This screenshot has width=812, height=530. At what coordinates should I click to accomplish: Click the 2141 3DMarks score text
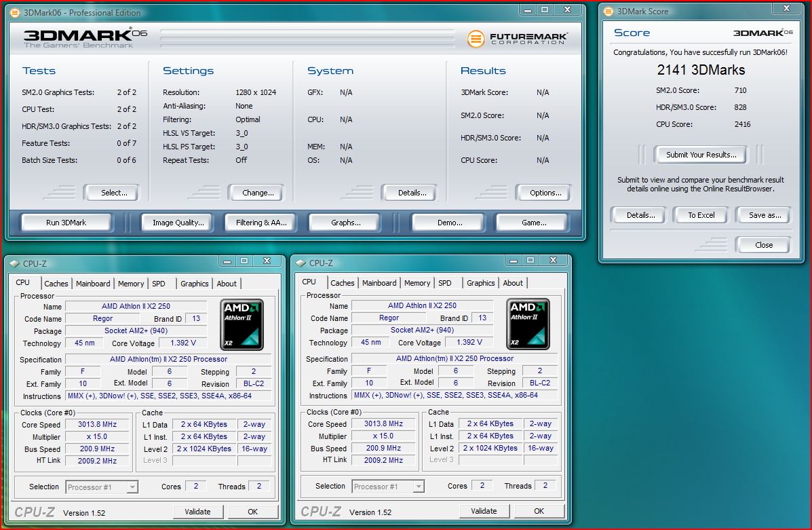701,70
